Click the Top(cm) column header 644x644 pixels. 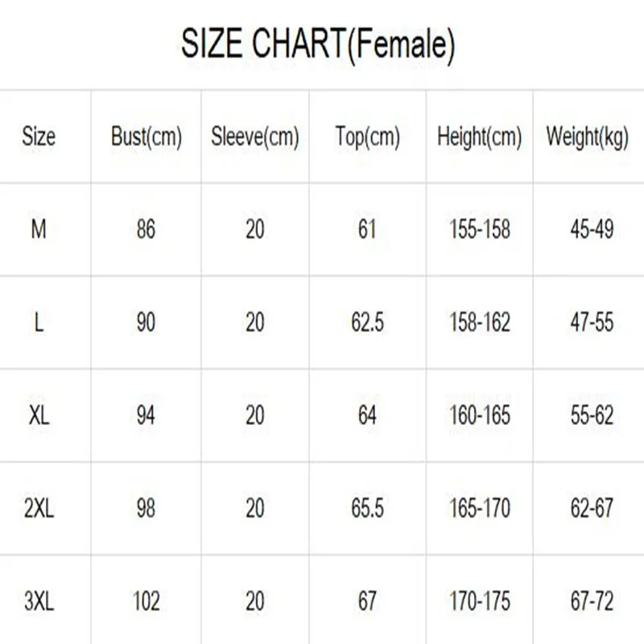click(368, 137)
